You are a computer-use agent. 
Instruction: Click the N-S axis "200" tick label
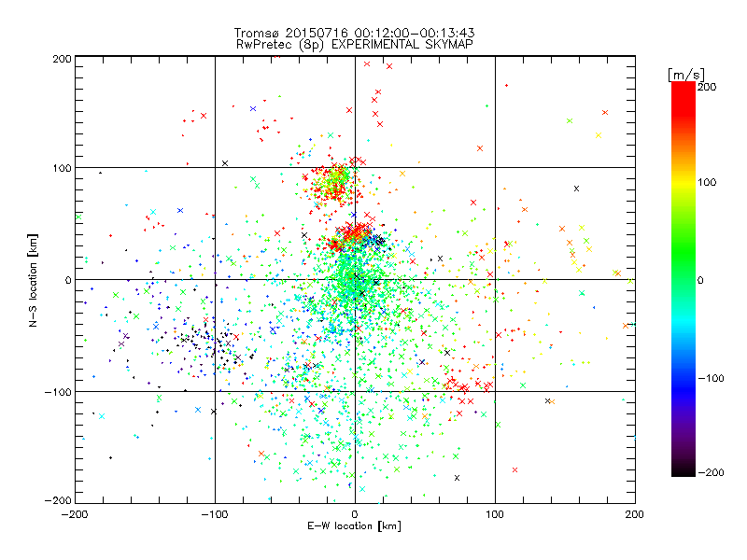62,59
